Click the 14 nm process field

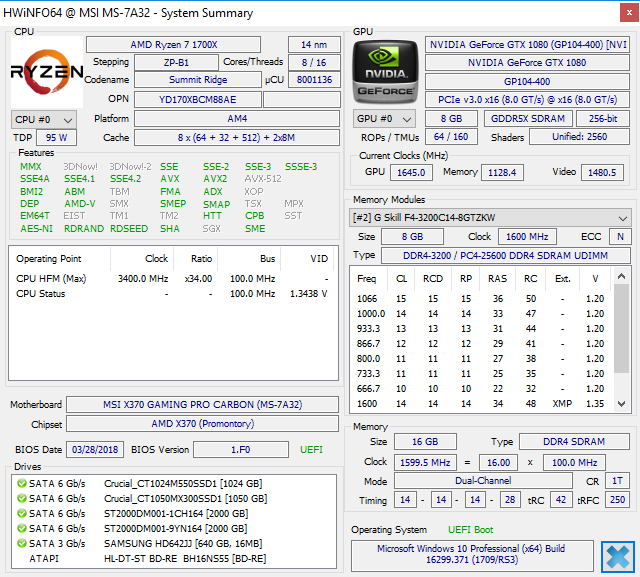click(x=314, y=44)
